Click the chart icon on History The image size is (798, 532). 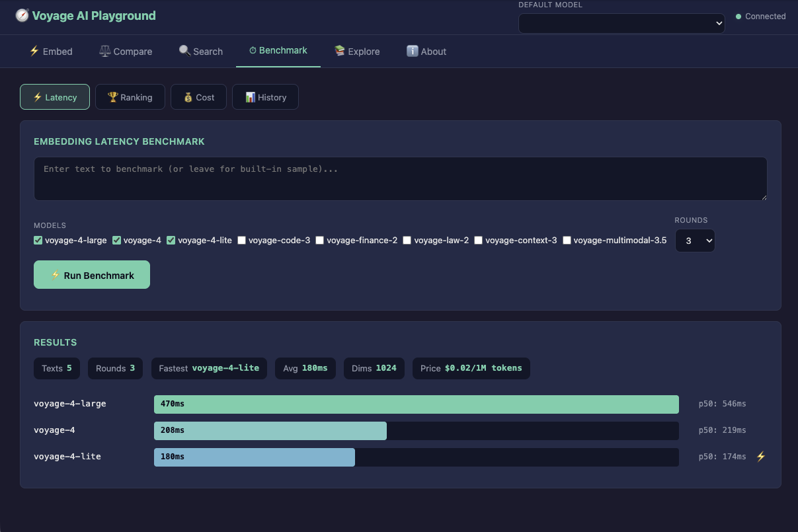pos(250,97)
